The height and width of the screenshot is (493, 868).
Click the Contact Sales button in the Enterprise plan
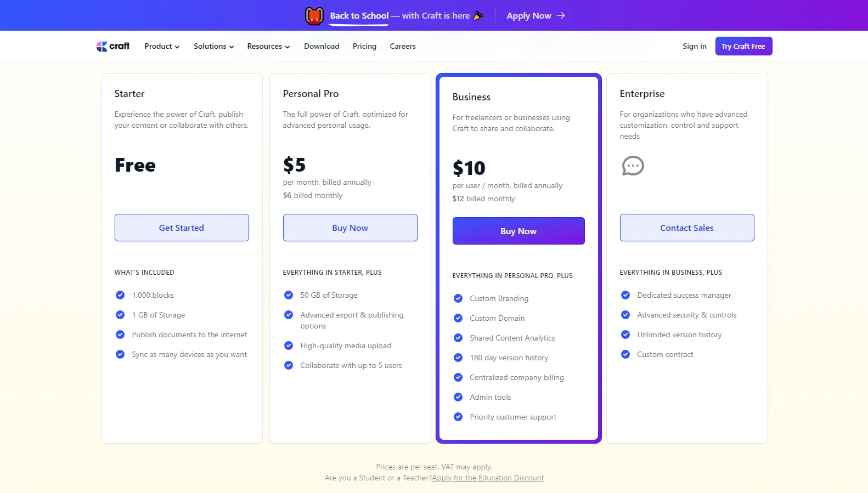687,228
